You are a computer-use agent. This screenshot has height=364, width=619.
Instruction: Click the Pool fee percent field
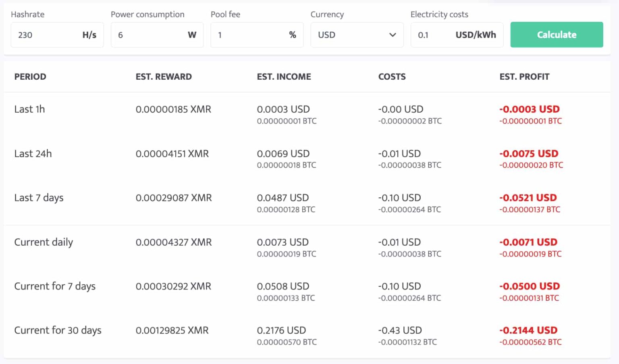pyautogui.click(x=257, y=35)
